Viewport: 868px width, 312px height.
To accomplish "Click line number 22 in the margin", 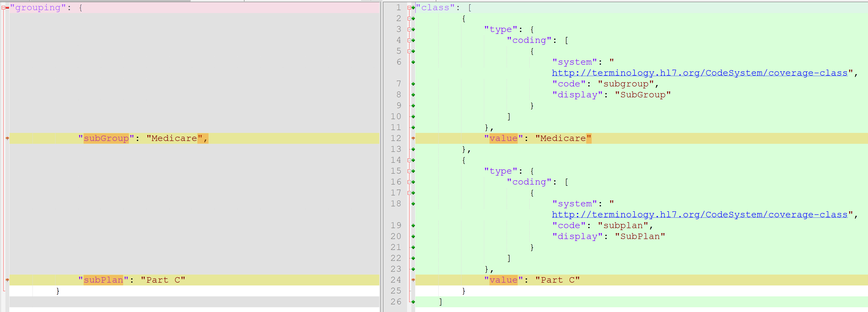I will pos(396,258).
